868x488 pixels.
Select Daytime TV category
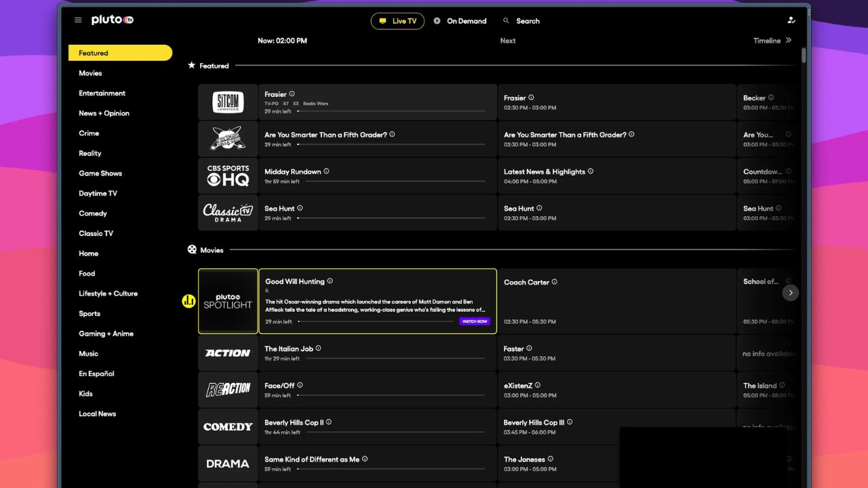click(98, 193)
